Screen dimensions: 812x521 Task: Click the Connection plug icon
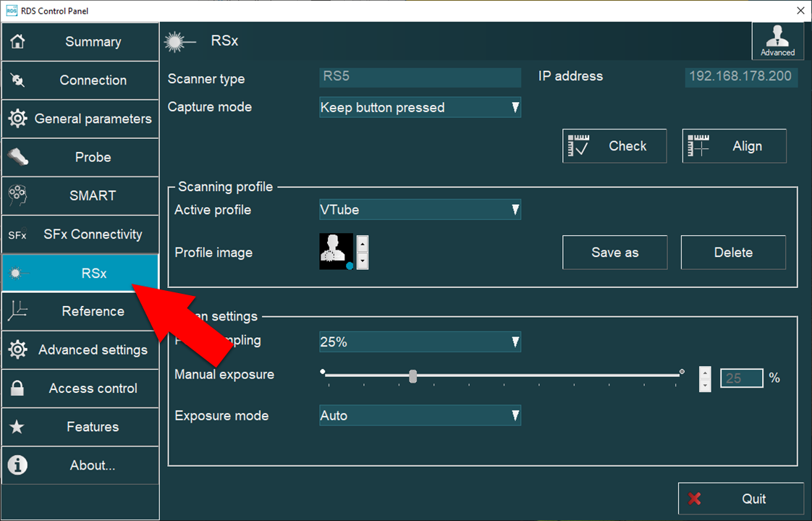[x=17, y=80]
